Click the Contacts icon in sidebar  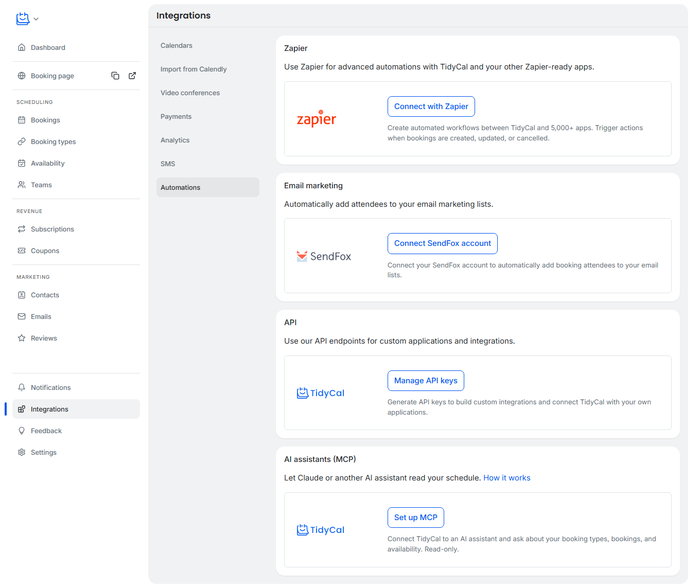click(22, 295)
